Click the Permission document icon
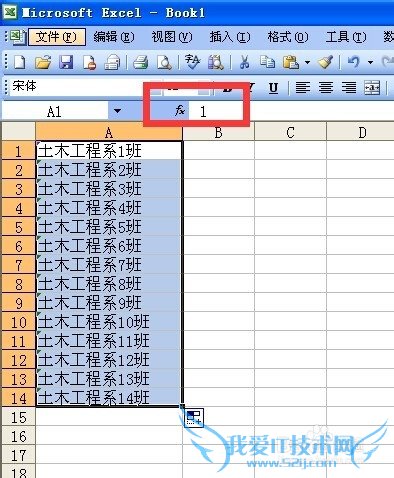 click(89, 62)
